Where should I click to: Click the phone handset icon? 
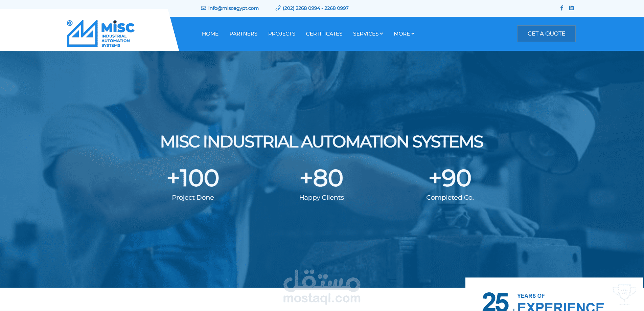click(x=278, y=8)
